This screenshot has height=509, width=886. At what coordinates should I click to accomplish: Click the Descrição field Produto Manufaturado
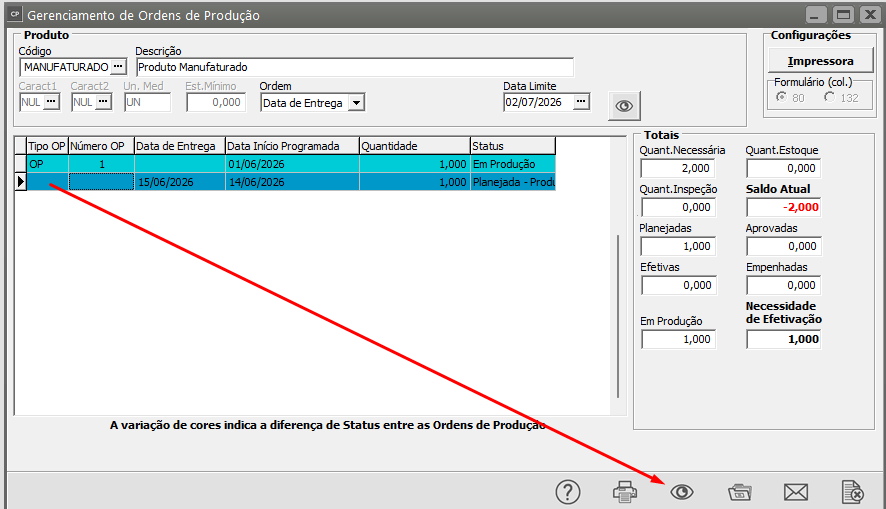(x=355, y=67)
